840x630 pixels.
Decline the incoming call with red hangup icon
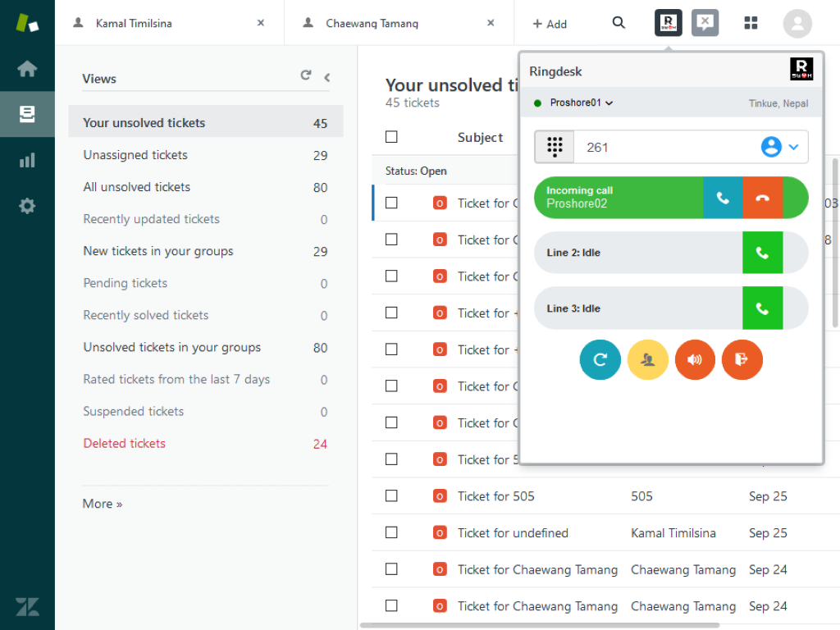763,198
